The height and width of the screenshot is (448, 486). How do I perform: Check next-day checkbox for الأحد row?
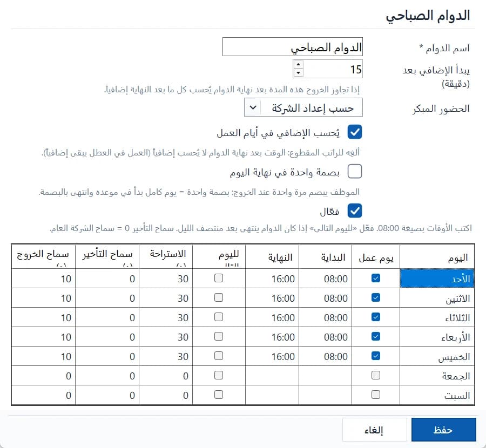[x=219, y=278]
